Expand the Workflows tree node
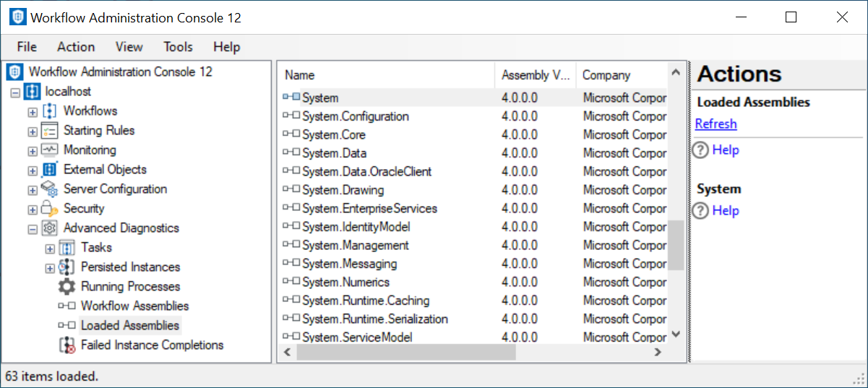The width and height of the screenshot is (868, 388). pos(33,112)
